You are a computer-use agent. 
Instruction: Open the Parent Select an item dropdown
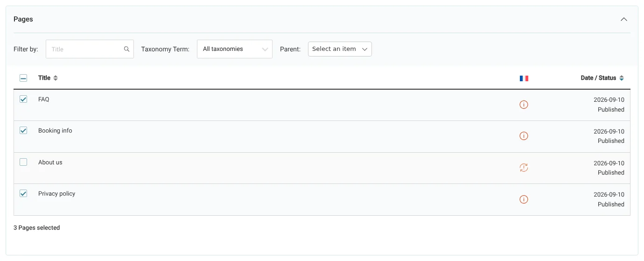[x=340, y=49]
